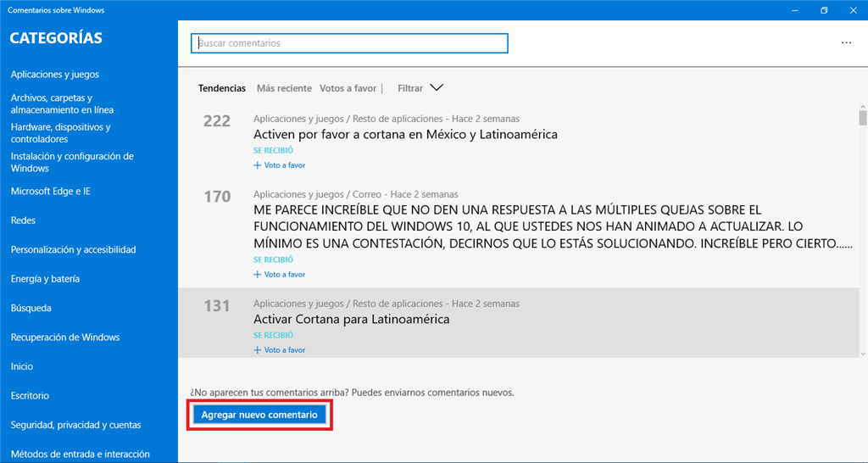Upvote 'Activen por favor a cortana' feedback
This screenshot has height=463, width=868.
pyautogui.click(x=280, y=165)
